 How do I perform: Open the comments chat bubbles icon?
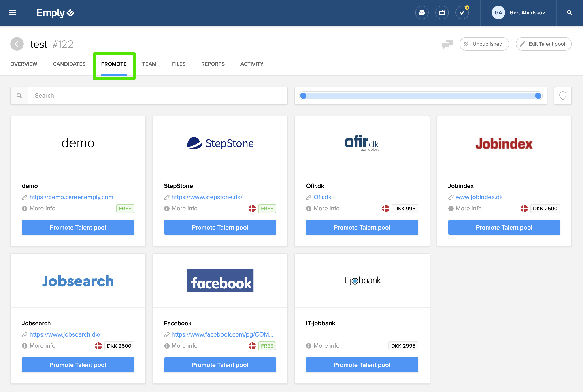pos(447,44)
